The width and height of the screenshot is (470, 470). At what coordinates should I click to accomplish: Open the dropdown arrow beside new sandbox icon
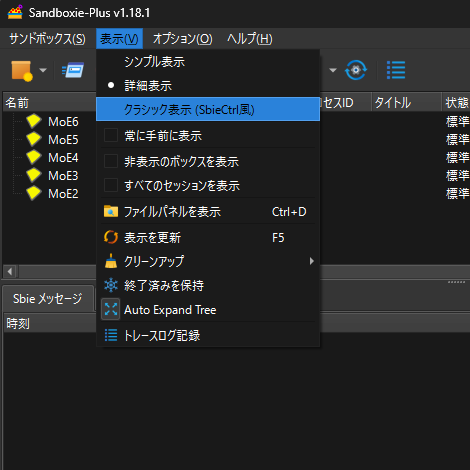click(43, 70)
